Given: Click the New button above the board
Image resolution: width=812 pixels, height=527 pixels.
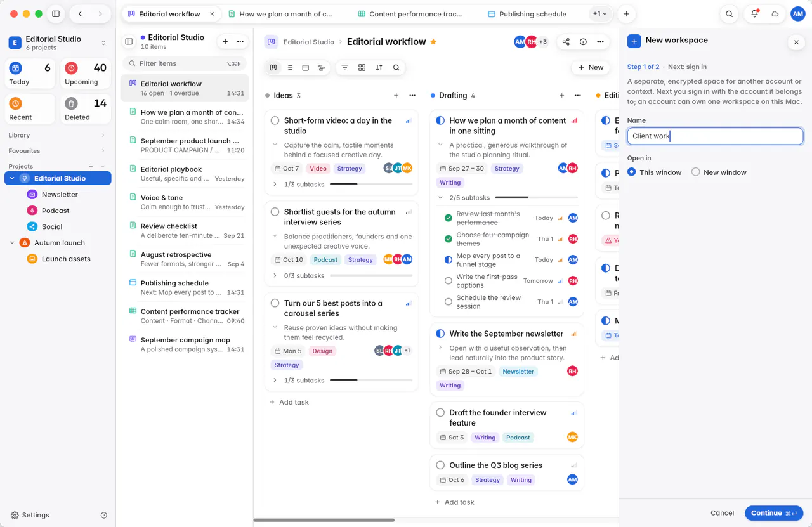Looking at the screenshot, I should pyautogui.click(x=590, y=67).
